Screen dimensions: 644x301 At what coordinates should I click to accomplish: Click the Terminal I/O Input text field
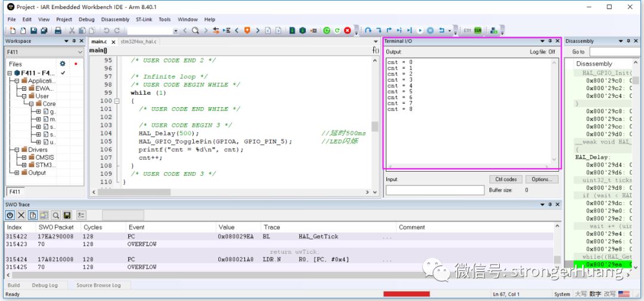(435, 190)
